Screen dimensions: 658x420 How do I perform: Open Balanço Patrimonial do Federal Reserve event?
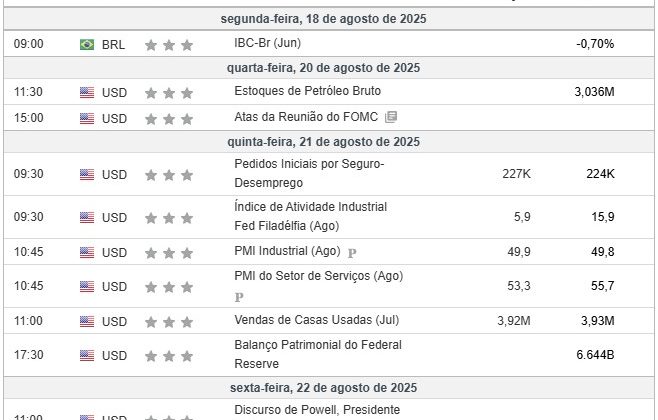[318, 354]
